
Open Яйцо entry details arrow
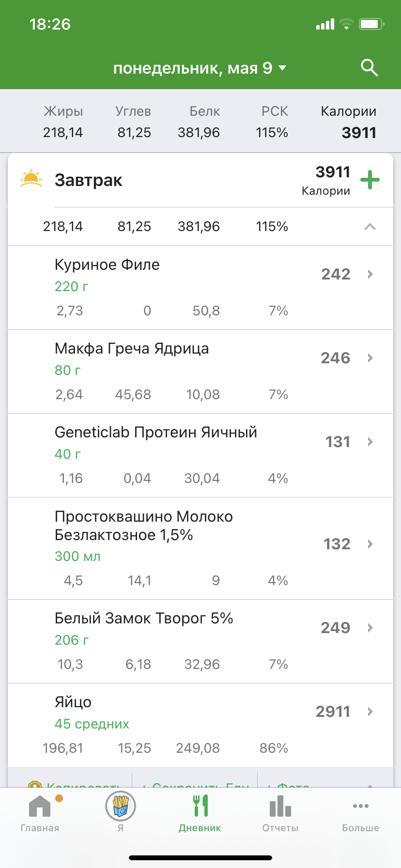370,712
